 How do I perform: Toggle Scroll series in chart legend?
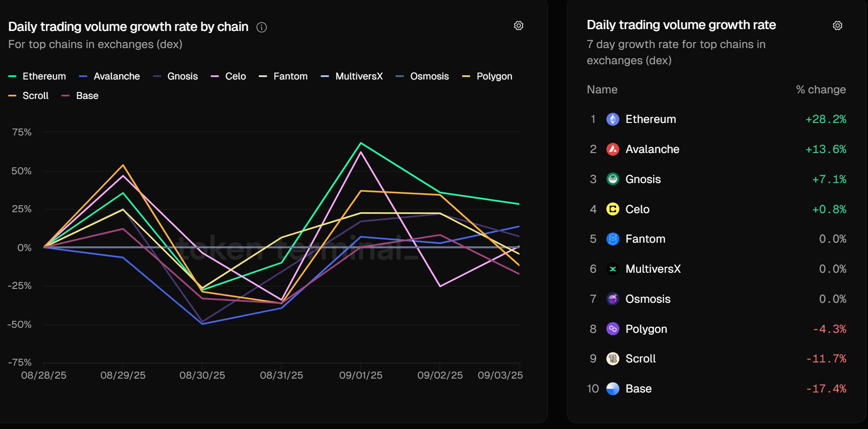[x=29, y=96]
